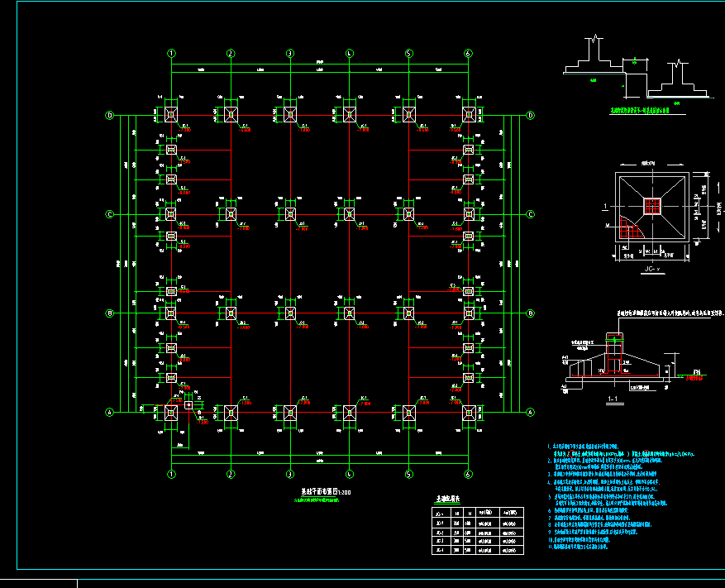Select left grid axis bubble D
The image size is (725, 588).
tap(110, 115)
